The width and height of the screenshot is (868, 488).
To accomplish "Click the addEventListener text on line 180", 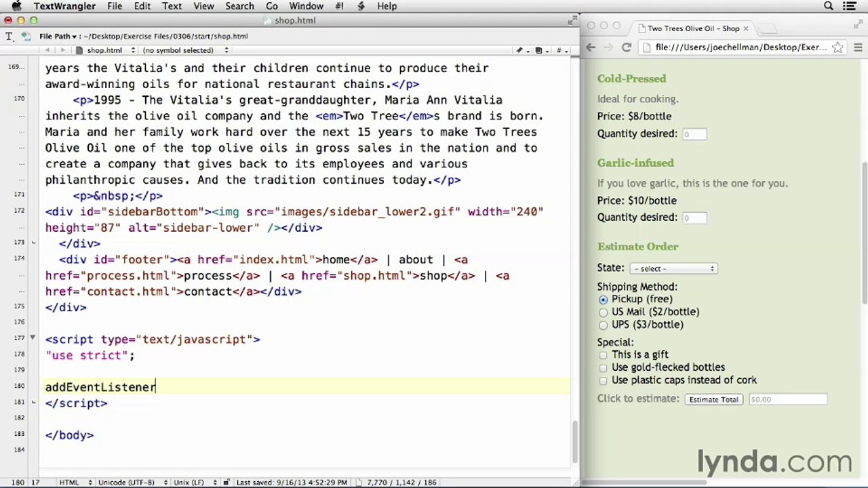I will 100,387.
